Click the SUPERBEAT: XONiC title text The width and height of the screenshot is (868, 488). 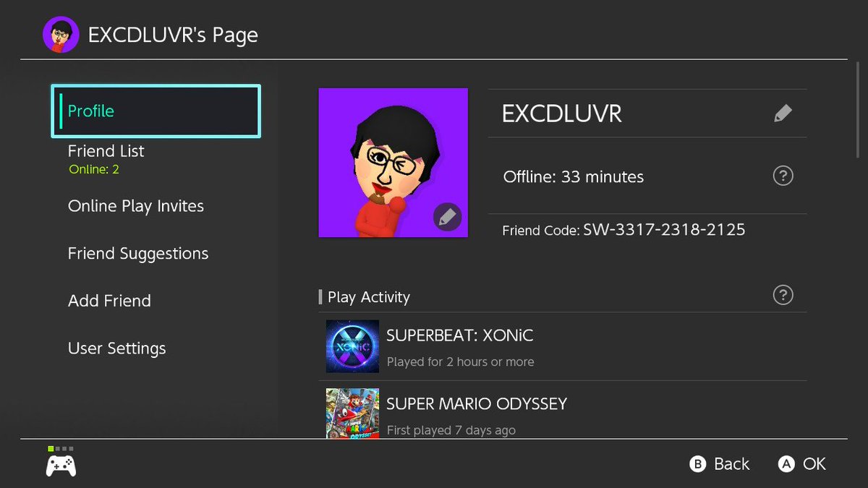(x=460, y=335)
